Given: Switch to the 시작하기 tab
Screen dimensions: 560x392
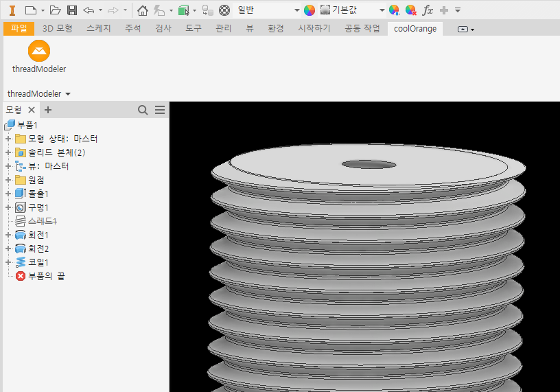Looking at the screenshot, I should click(x=314, y=29).
